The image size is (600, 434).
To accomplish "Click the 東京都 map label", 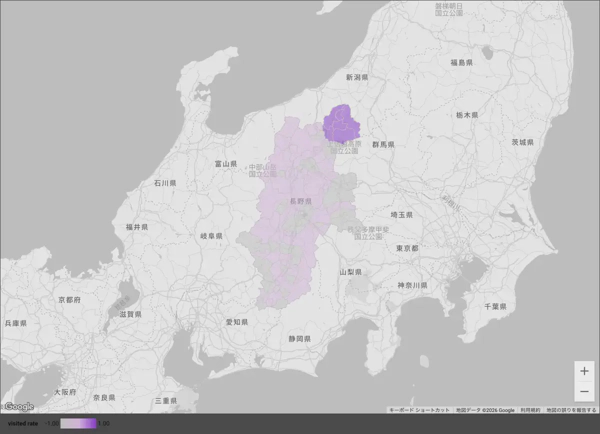I will coord(407,248).
